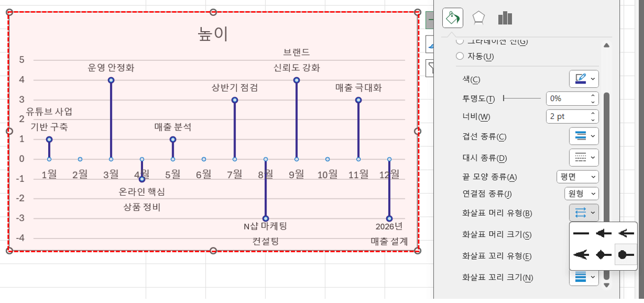Choose the no-arrow plain line option
This screenshot has height=303, width=644.
click(581, 233)
